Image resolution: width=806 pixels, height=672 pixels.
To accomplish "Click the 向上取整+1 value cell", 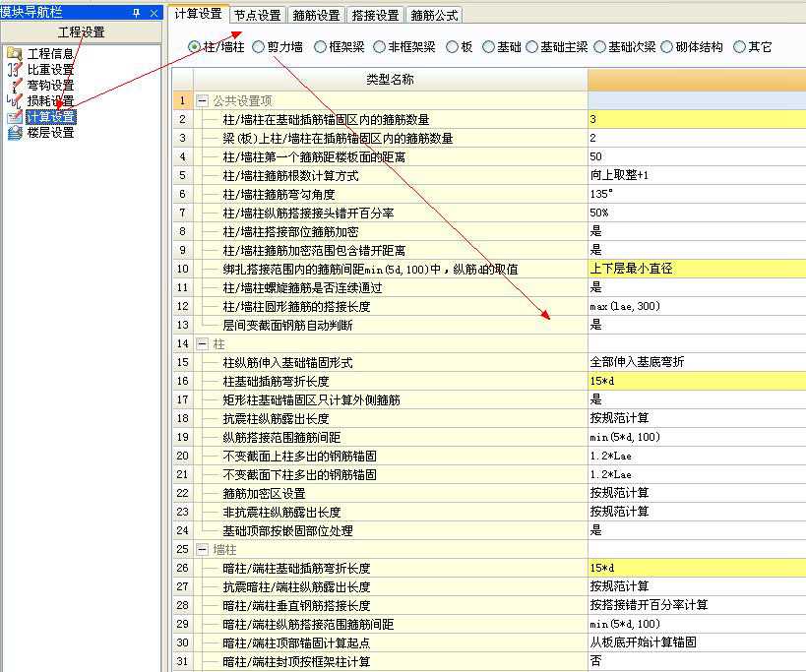I will click(697, 175).
